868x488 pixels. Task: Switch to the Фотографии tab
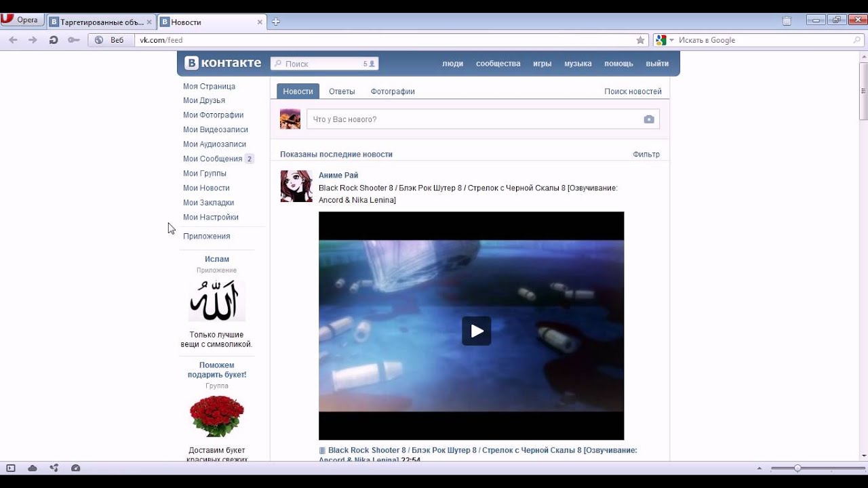point(393,91)
